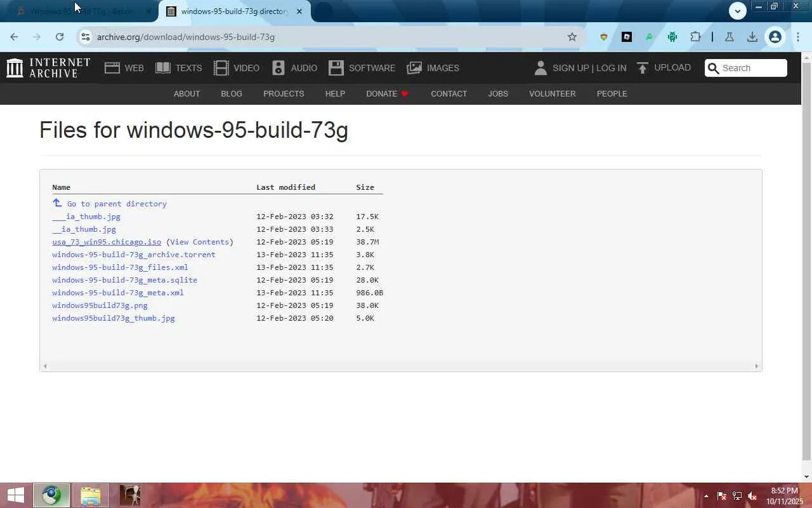Open the site information icon in address bar
The height and width of the screenshot is (508, 812).
86,37
